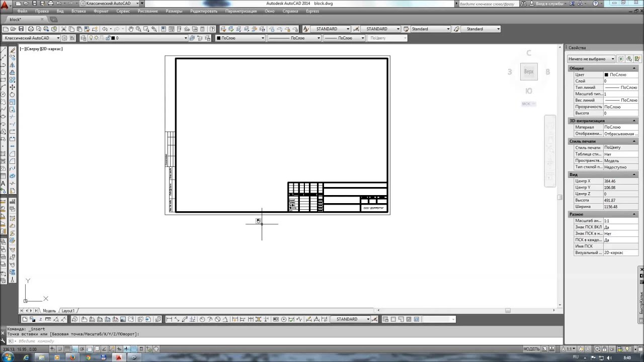This screenshot has height=362, width=644.
Task: Click the keyword search field in title bar
Action: point(489,4)
